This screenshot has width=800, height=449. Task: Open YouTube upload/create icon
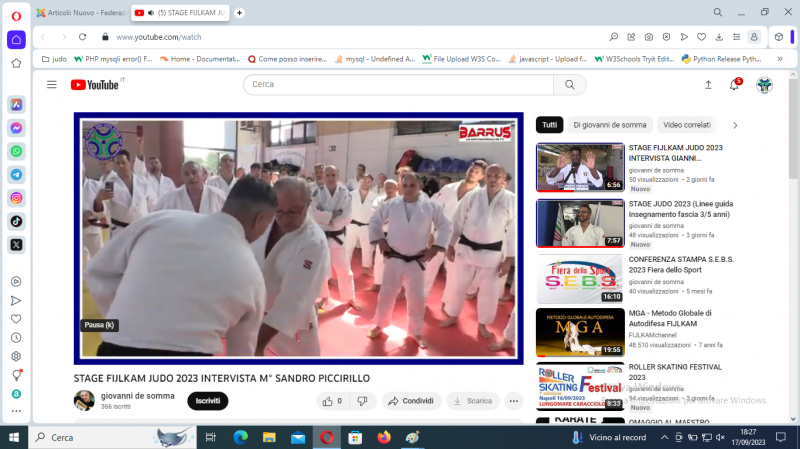[708, 85]
